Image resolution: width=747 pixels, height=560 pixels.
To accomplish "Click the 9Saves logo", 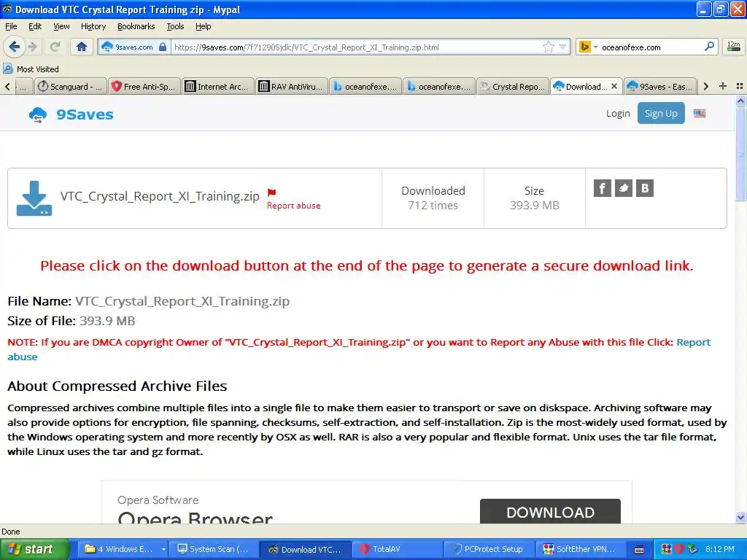I will coord(71,114).
